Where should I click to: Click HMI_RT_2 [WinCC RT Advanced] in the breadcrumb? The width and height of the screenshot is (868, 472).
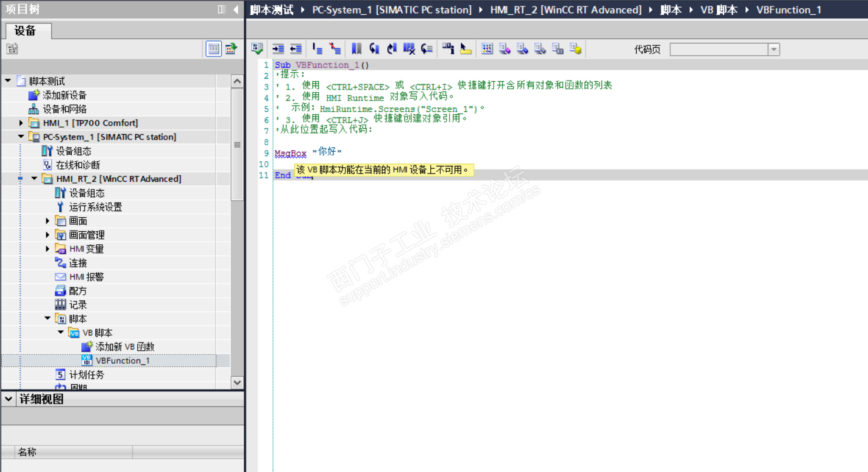click(566, 9)
